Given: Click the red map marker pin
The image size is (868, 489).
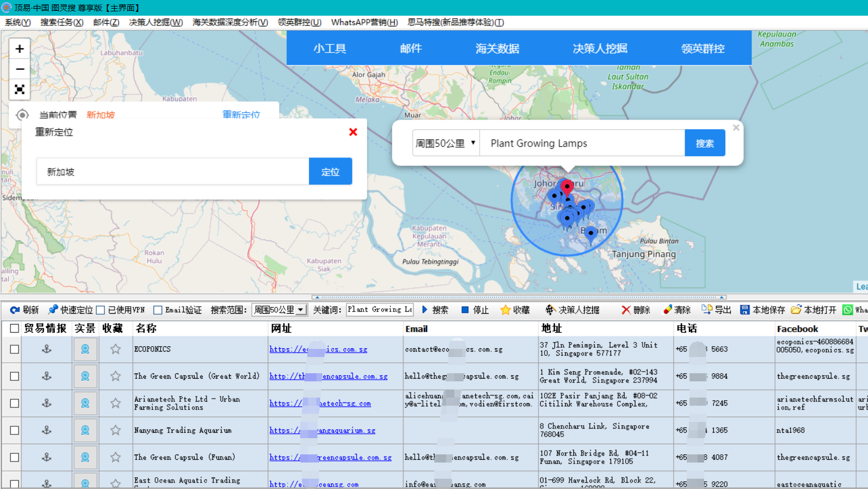Looking at the screenshot, I should (x=567, y=187).
